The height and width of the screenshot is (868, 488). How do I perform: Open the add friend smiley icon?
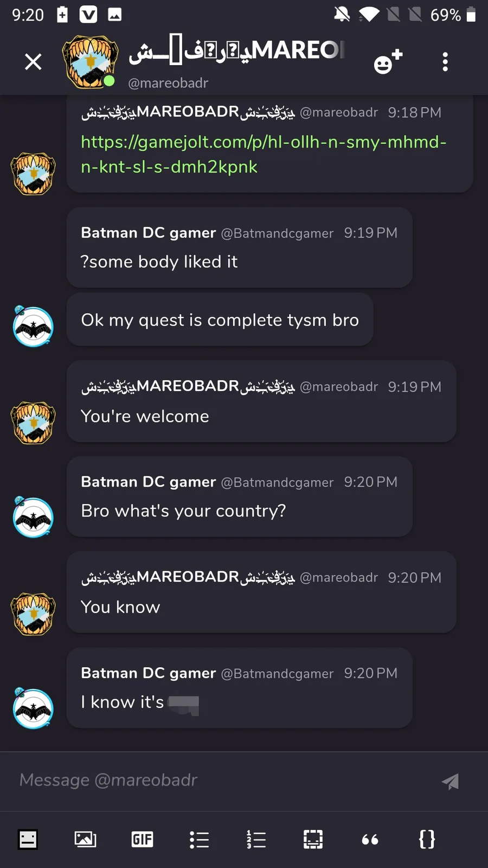click(x=388, y=61)
